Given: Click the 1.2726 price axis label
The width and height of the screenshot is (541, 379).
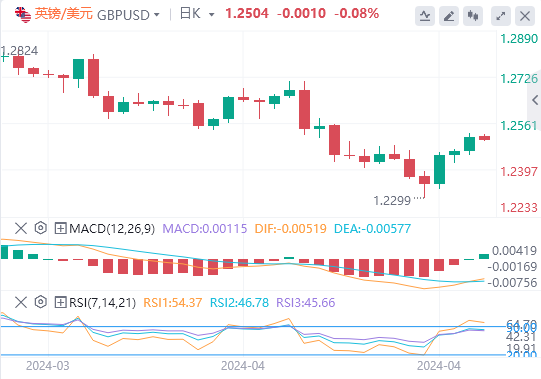Looking at the screenshot, I should (519, 79).
